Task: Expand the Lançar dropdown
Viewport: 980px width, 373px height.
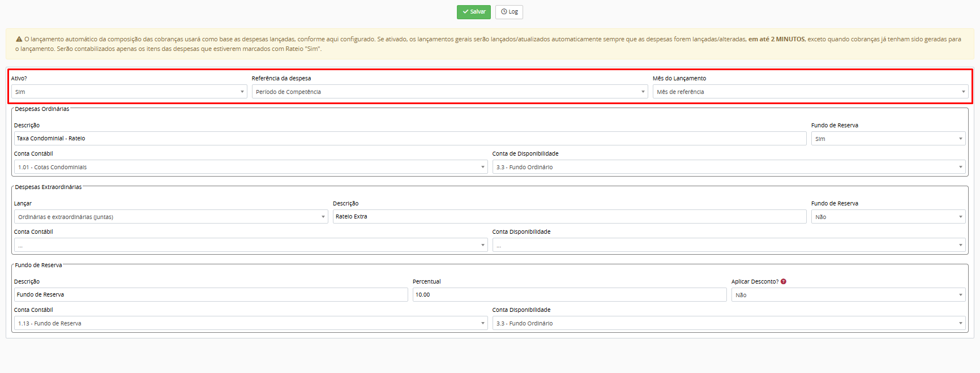Action: (x=170, y=217)
